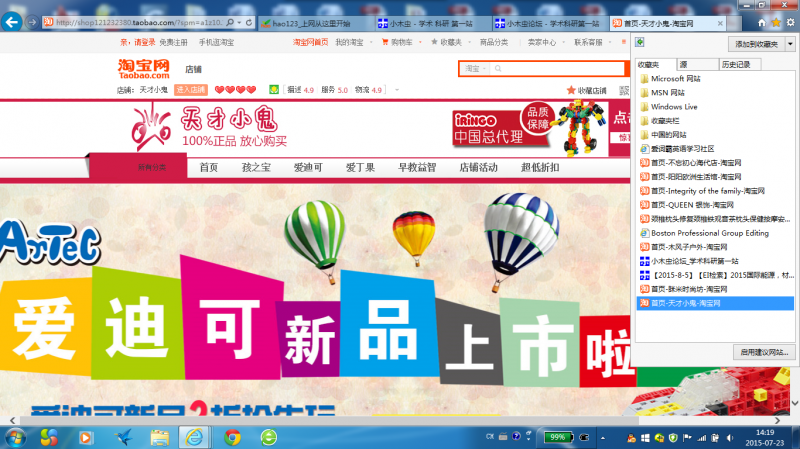Refresh the page using the reload icon
This screenshot has height=449, width=800.
(249, 22)
